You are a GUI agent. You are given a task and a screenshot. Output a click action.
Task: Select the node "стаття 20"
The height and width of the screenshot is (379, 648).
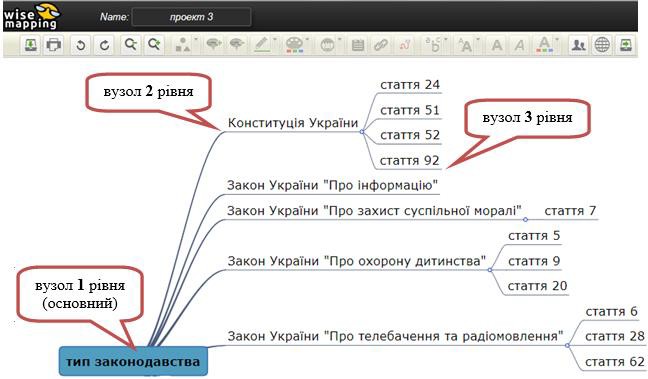click(537, 286)
